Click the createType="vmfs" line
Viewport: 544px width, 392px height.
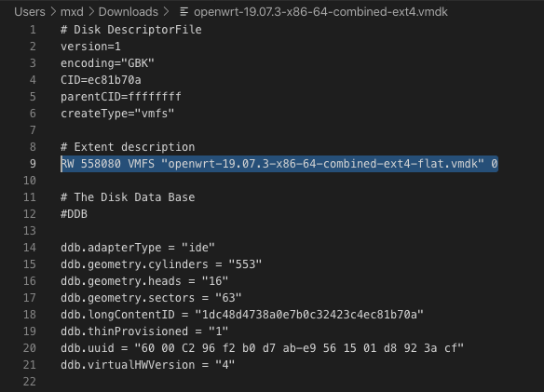click(117, 114)
